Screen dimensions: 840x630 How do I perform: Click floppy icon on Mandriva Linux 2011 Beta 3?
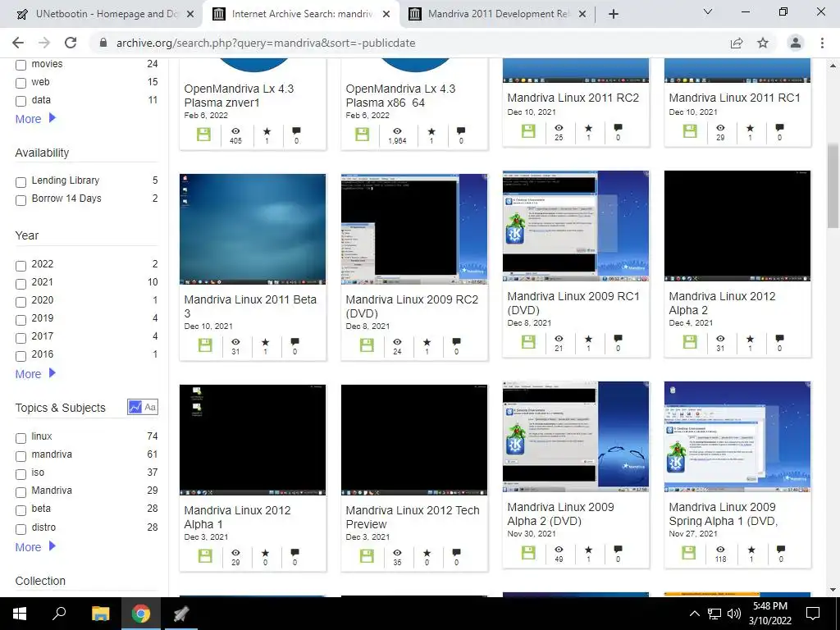click(x=205, y=345)
